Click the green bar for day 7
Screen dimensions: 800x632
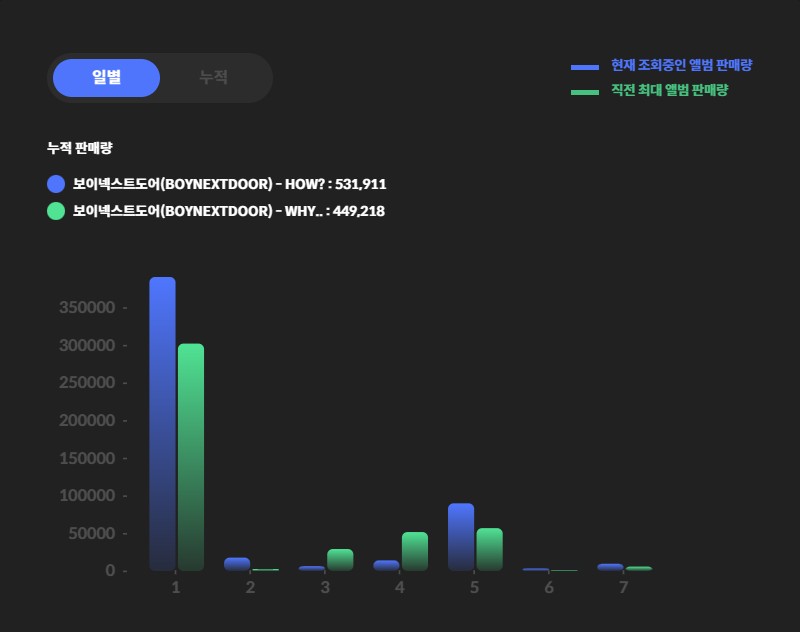pos(639,568)
